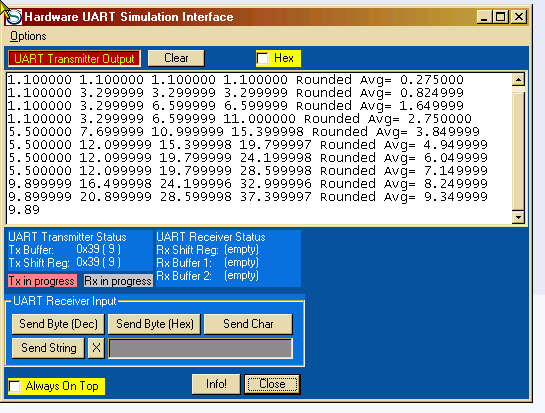Open the Options menu
This screenshot has height=413, width=545.
pos(28,36)
